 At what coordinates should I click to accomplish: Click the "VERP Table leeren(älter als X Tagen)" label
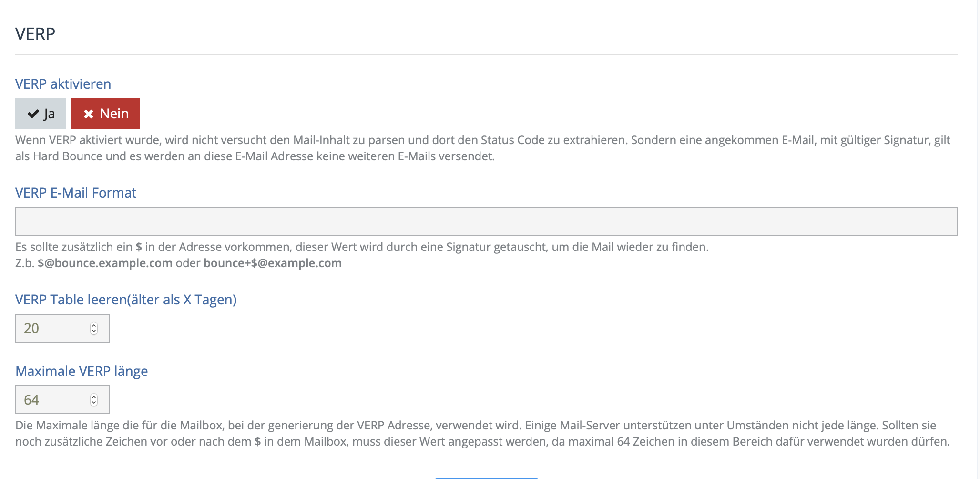click(x=126, y=300)
